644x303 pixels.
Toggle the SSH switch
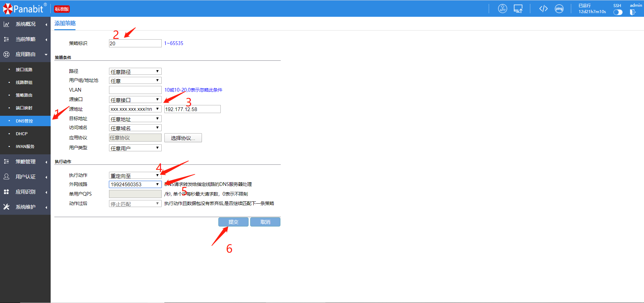618,12
